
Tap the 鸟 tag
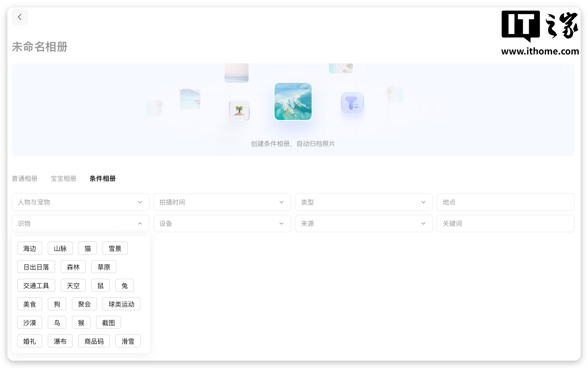[x=57, y=323]
